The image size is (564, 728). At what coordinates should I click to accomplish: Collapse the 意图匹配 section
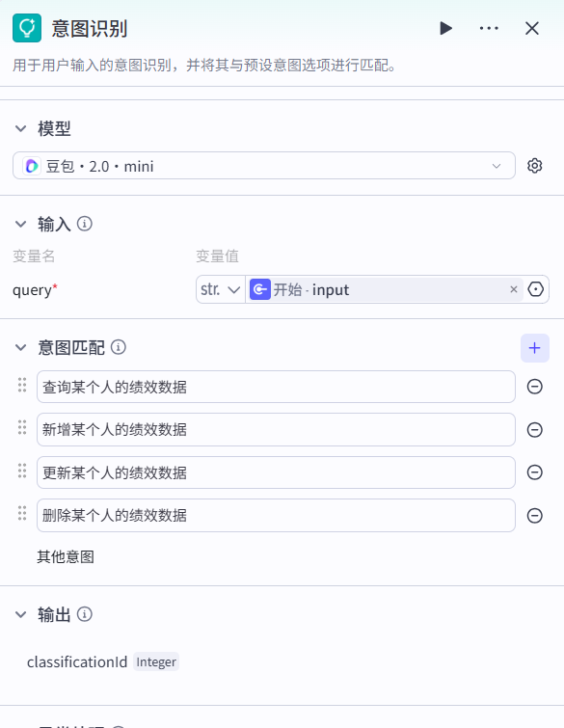tap(21, 347)
